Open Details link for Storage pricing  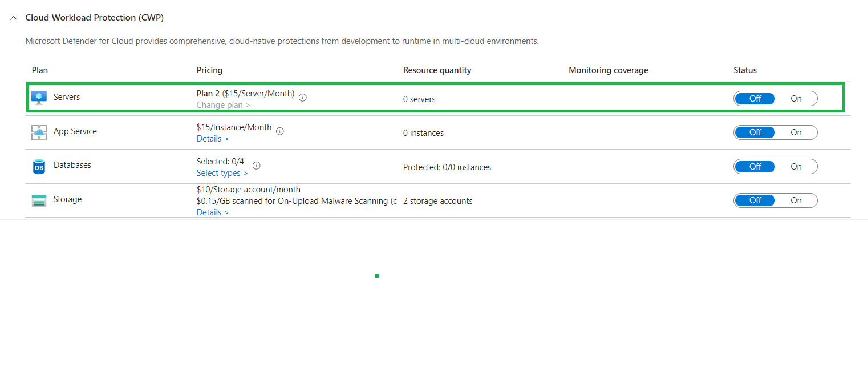[213, 212]
